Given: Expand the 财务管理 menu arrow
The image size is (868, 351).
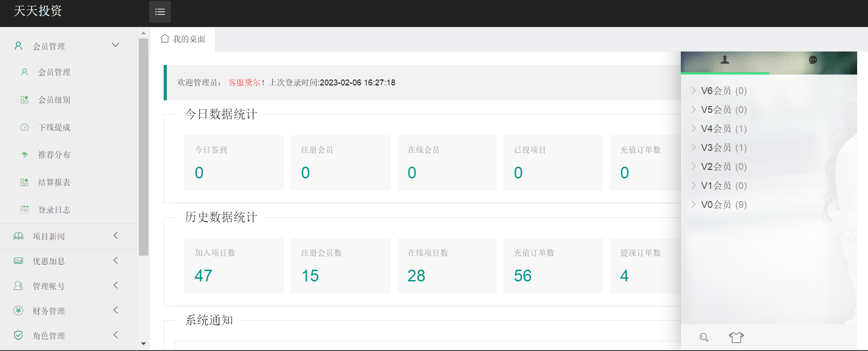Looking at the screenshot, I should click(116, 310).
